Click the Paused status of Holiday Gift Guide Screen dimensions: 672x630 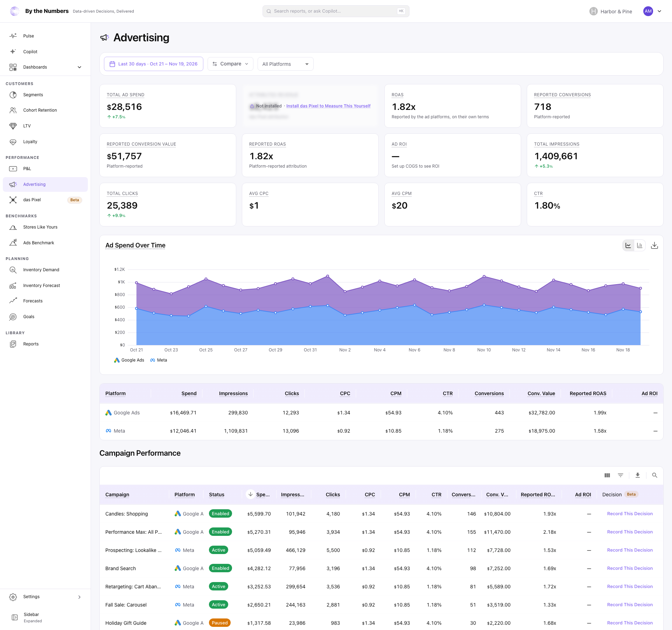pyautogui.click(x=219, y=623)
